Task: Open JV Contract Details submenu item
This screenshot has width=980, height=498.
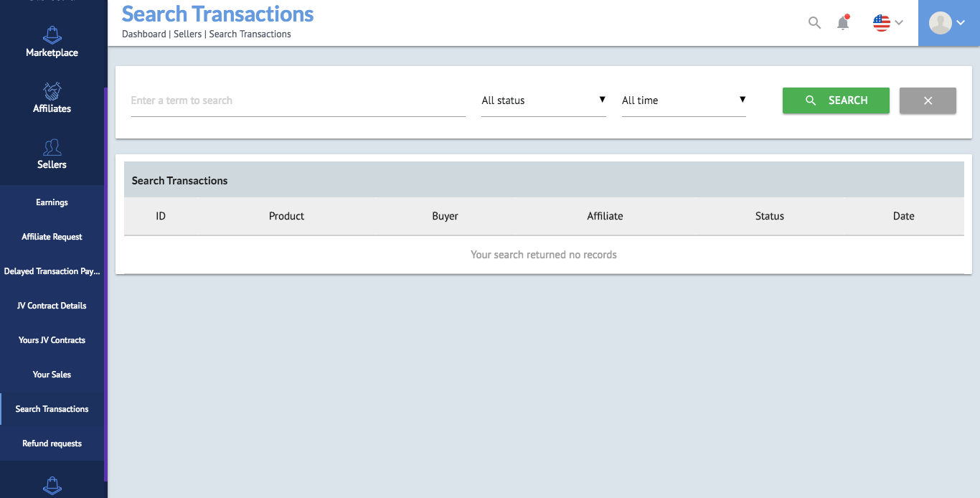Action: coord(52,306)
